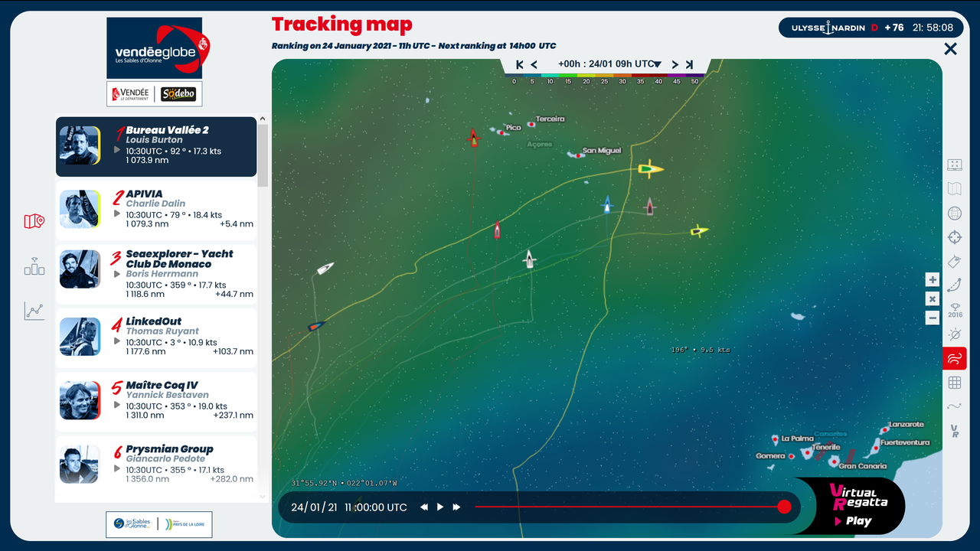
Task: Expand Maître Coq IV details triangle
Action: pyautogui.click(x=117, y=405)
